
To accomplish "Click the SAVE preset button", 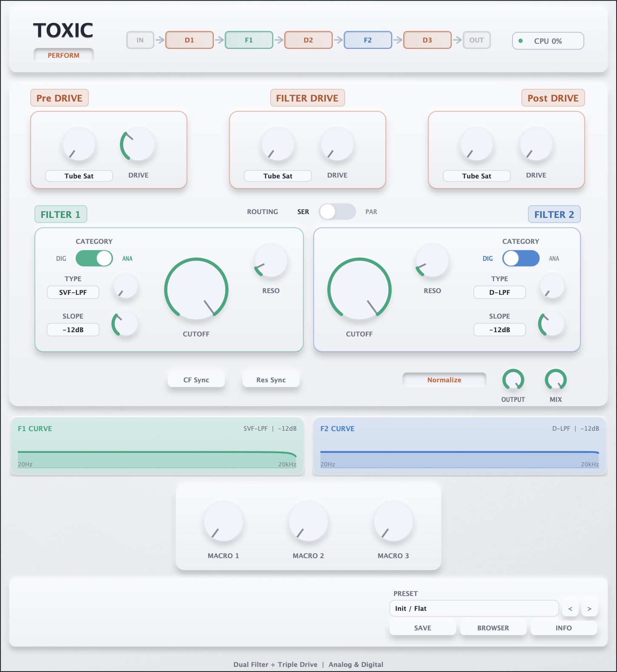I will coord(423,628).
